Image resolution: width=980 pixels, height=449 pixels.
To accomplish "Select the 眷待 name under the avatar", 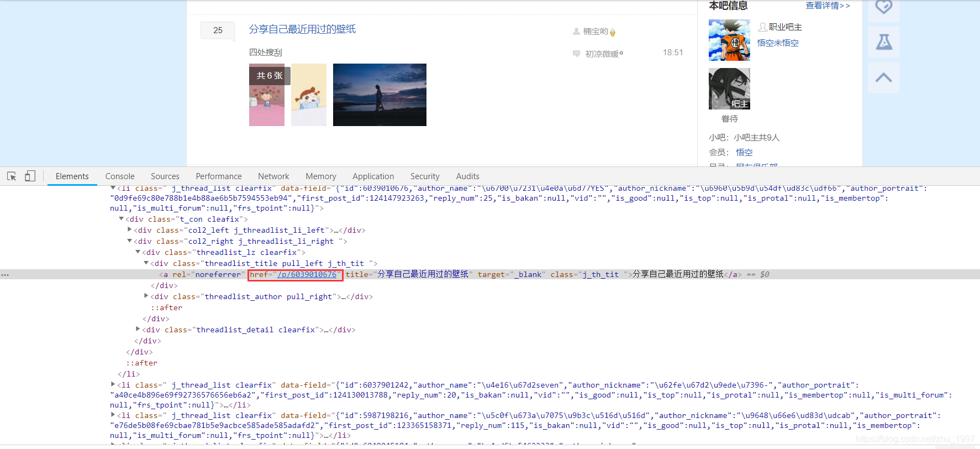I will (729, 118).
